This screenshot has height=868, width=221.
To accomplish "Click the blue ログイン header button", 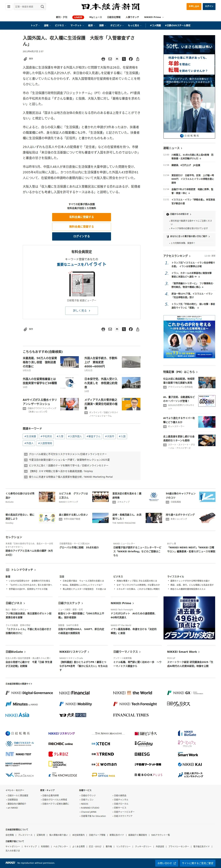I will (x=209, y=6).
